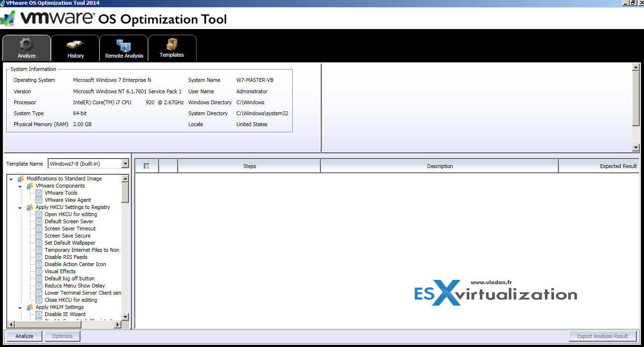This screenshot has height=347, width=644.
Task: Click the VMware Components group icon
Action: 30,186
